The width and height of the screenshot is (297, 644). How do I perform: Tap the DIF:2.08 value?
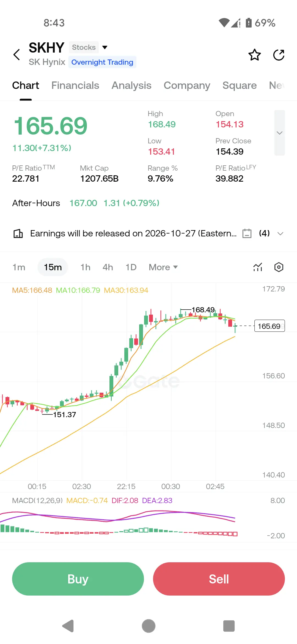point(125,500)
